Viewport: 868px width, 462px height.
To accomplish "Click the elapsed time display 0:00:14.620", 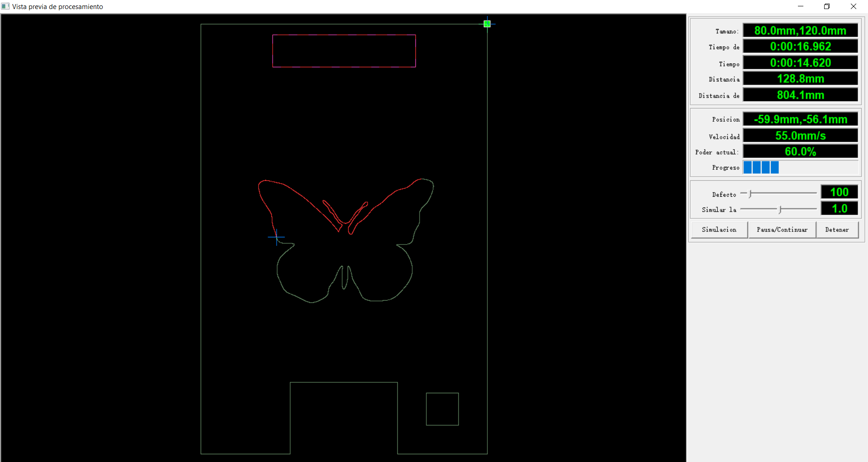I will (x=800, y=63).
